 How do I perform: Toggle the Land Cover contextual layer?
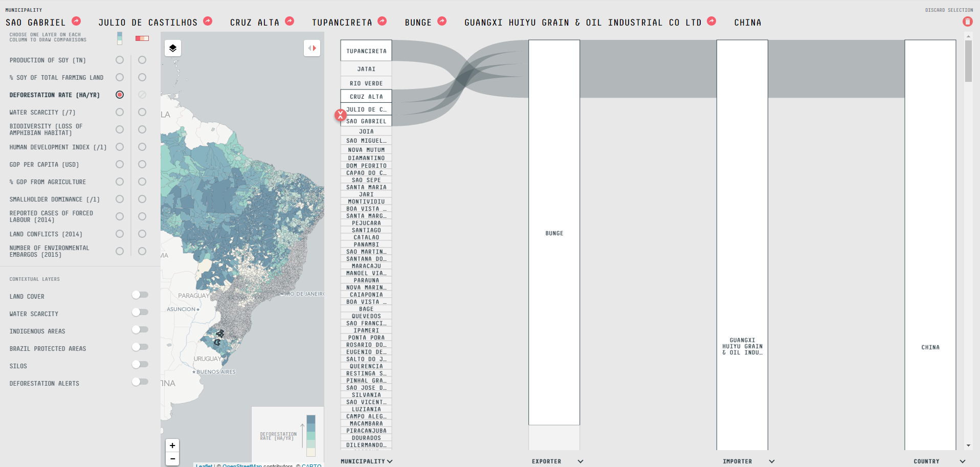(x=140, y=295)
